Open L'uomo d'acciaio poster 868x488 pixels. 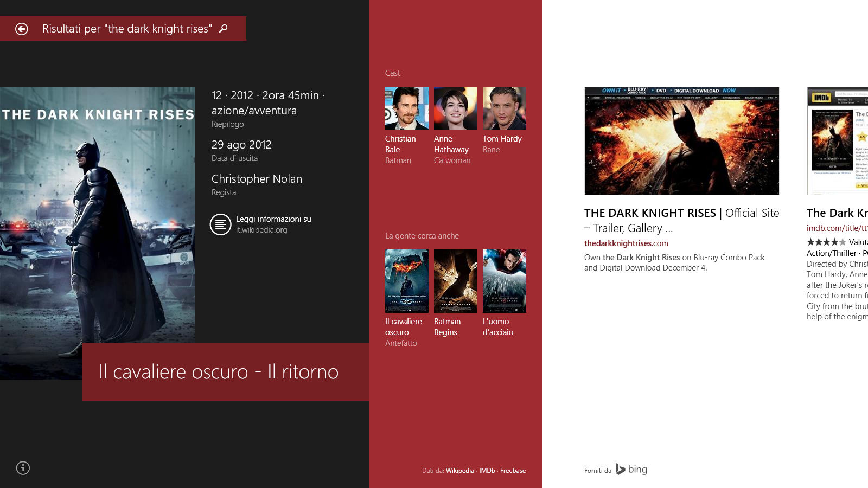pyautogui.click(x=505, y=281)
